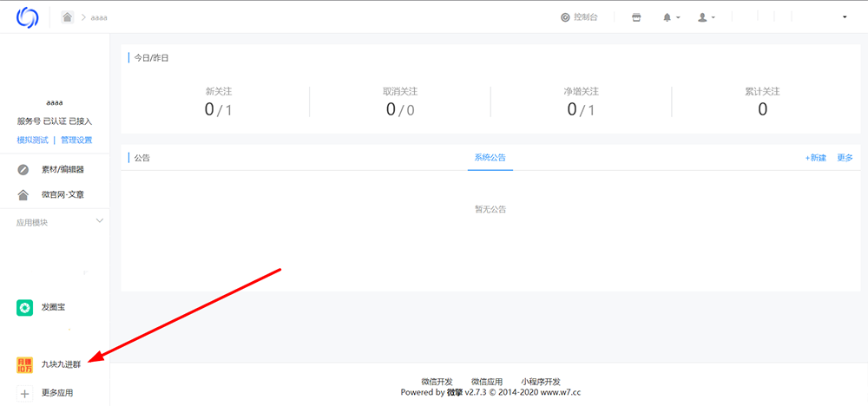
Task: Select the 系统公告 tab
Action: point(490,158)
